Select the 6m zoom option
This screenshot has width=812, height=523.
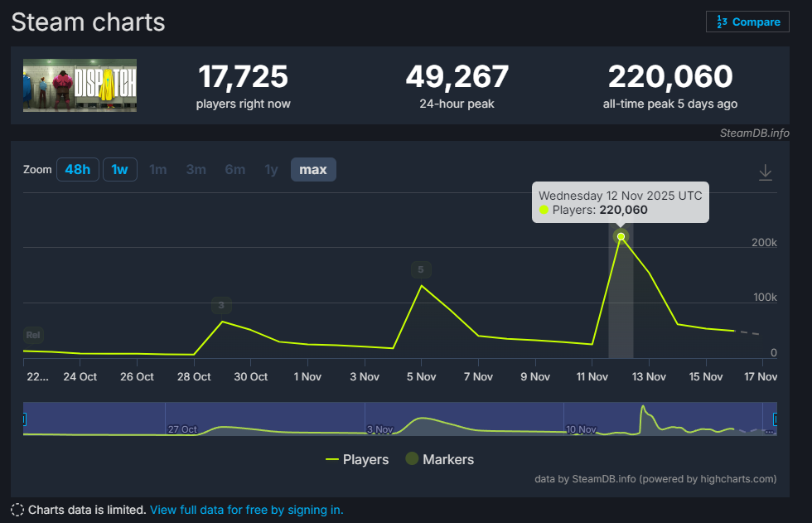(235, 169)
